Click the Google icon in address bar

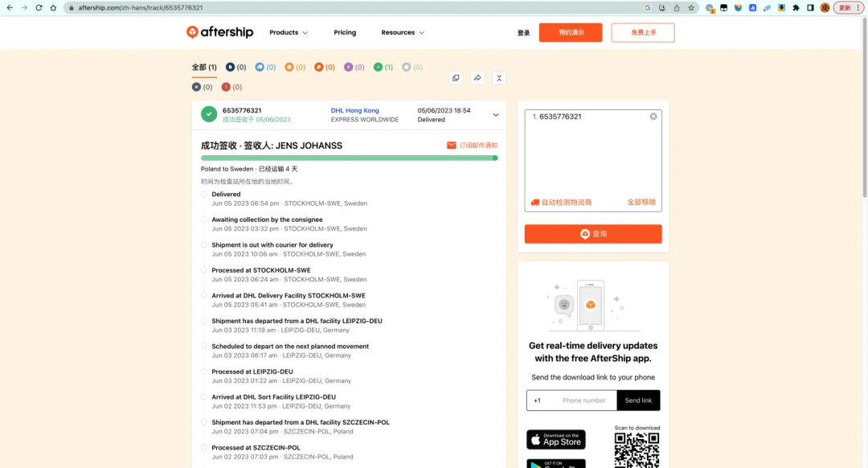point(648,8)
